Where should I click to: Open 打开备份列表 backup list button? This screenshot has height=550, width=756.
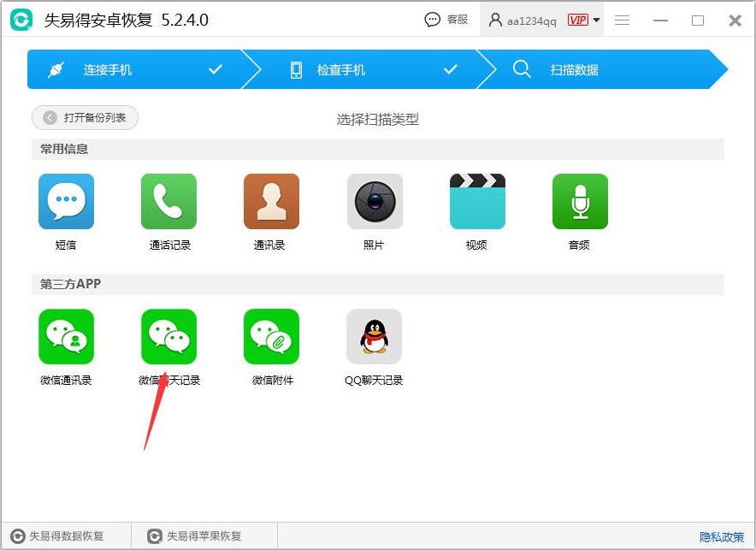coord(85,118)
